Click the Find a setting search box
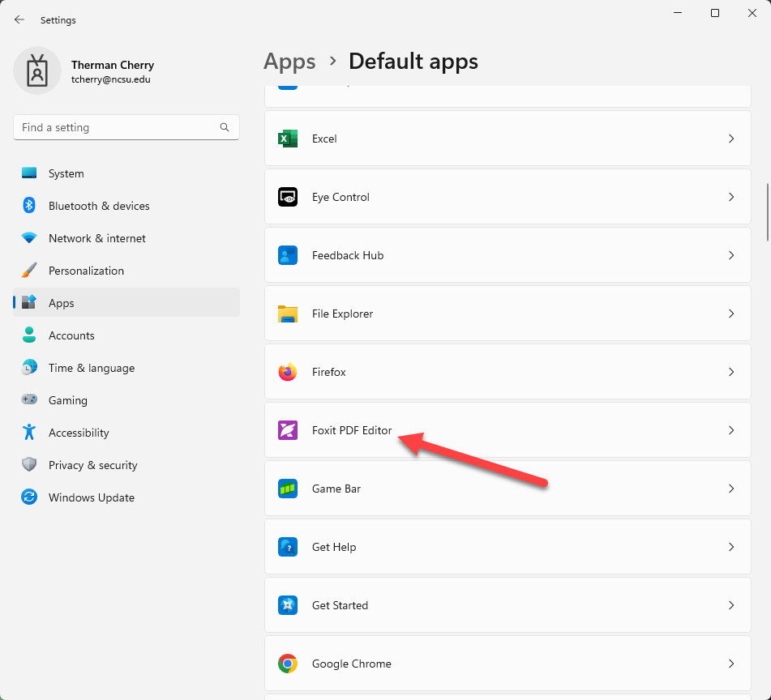Viewport: 771px width, 700px height. click(x=118, y=127)
